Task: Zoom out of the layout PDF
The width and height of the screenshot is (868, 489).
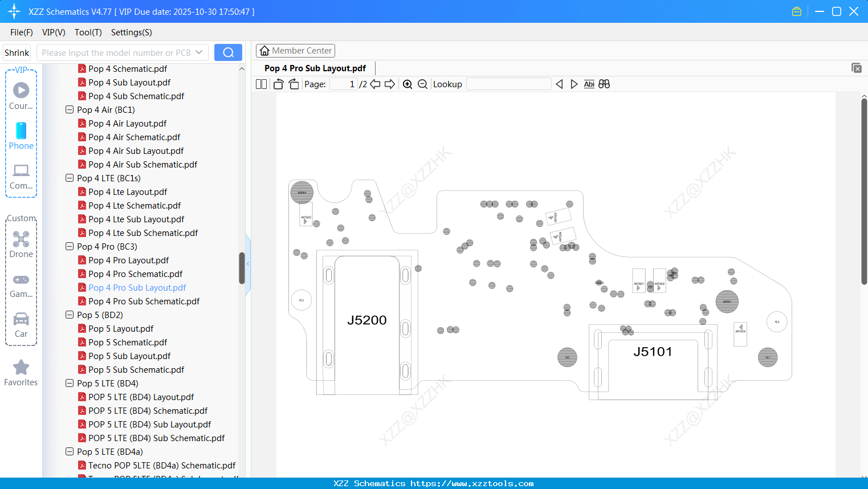Action: click(422, 84)
